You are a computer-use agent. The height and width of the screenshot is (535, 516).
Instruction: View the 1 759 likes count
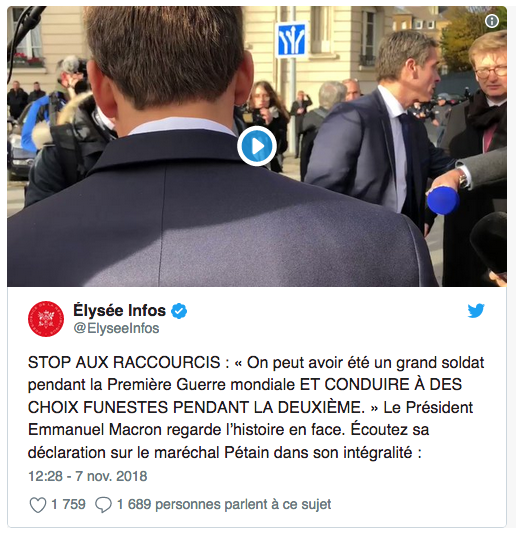coord(68,504)
